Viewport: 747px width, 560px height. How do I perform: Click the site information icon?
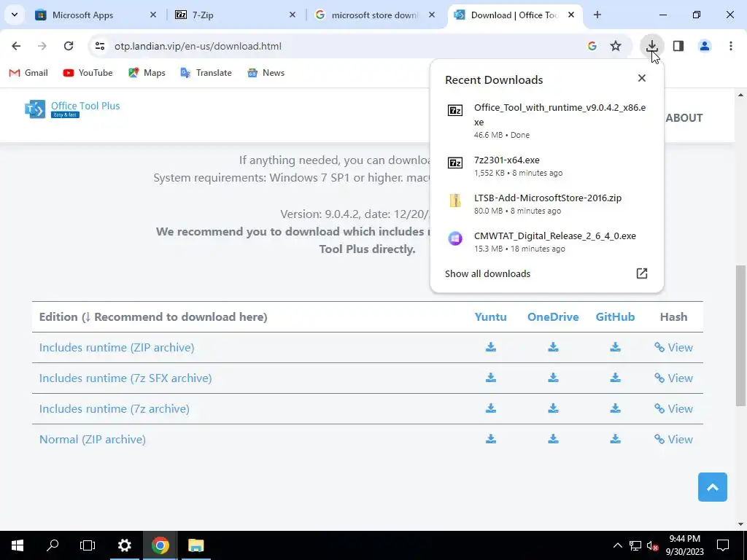pos(99,46)
